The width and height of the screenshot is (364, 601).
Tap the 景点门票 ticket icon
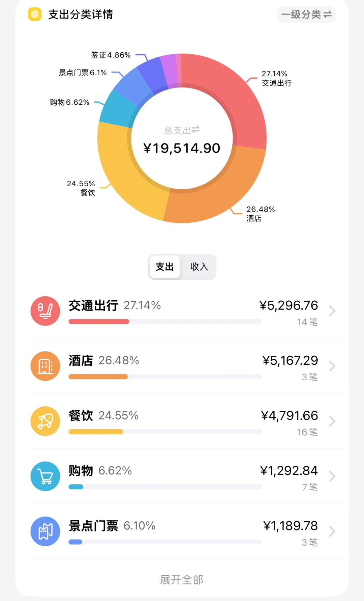click(45, 531)
